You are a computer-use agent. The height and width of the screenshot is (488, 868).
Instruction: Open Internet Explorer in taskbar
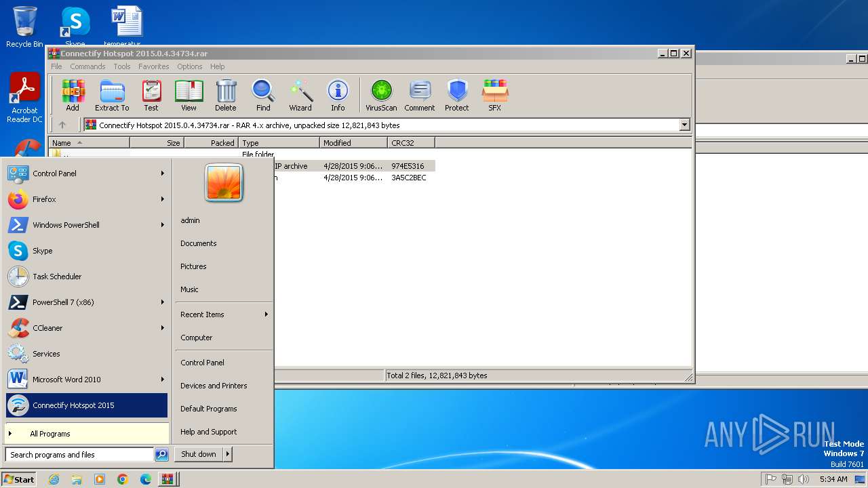[54, 479]
